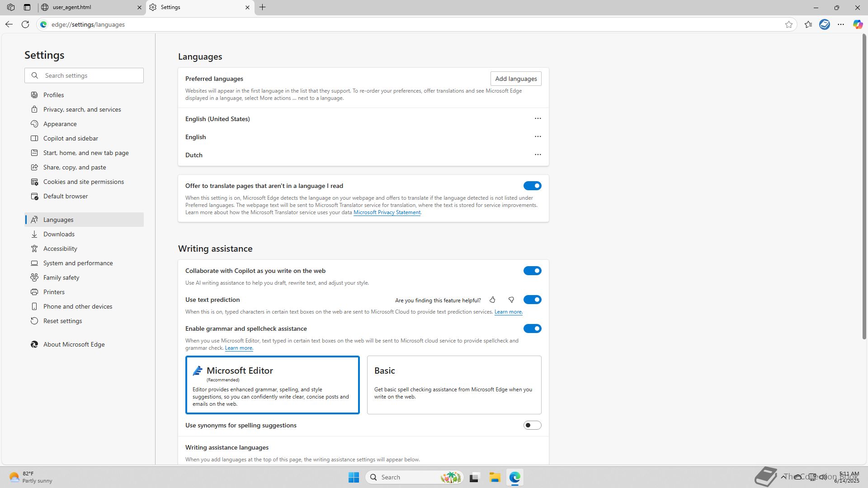Add this page to favorites star

789,24
